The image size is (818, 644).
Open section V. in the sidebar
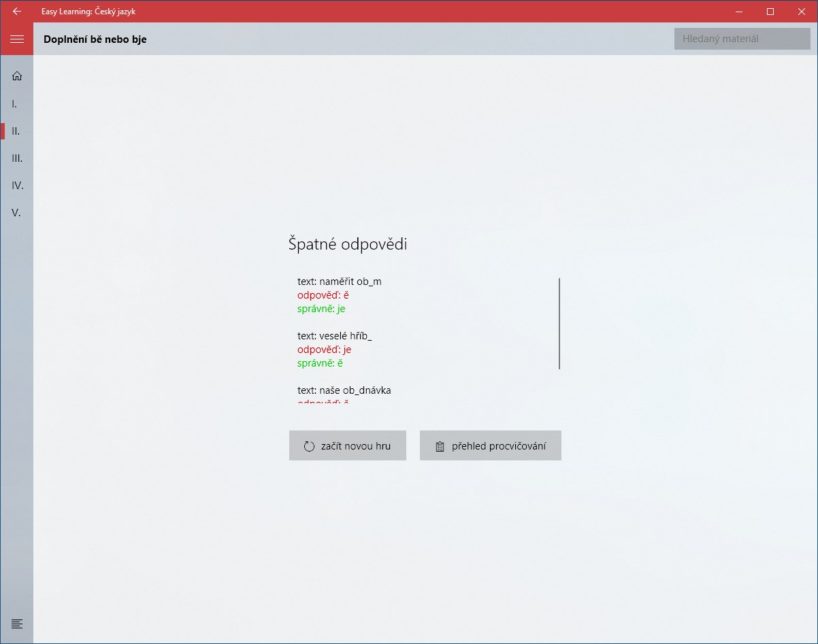pos(17,213)
